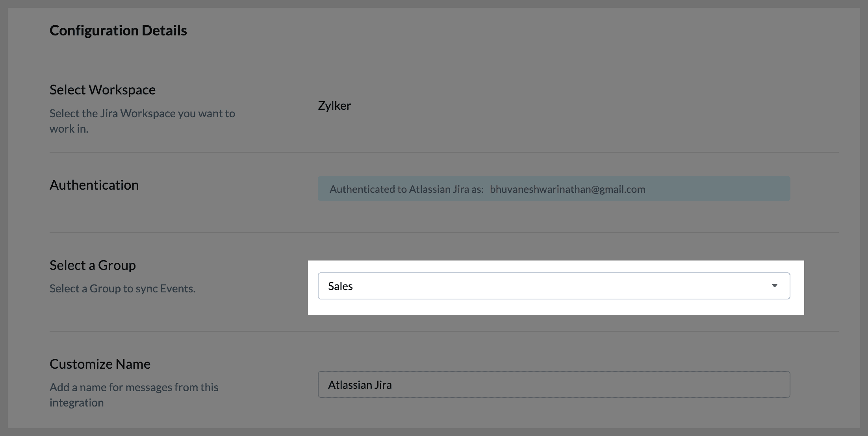The image size is (868, 436).
Task: Click the dropdown arrow in group selector
Action: coord(774,286)
